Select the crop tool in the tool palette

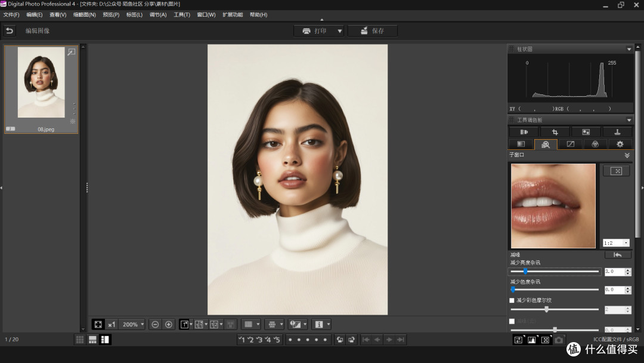(x=555, y=132)
